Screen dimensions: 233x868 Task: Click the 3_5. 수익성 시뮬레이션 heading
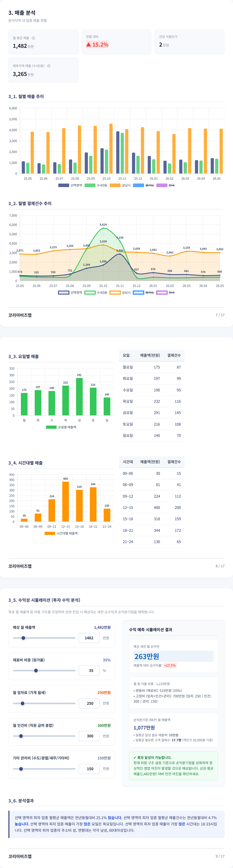[44, 600]
